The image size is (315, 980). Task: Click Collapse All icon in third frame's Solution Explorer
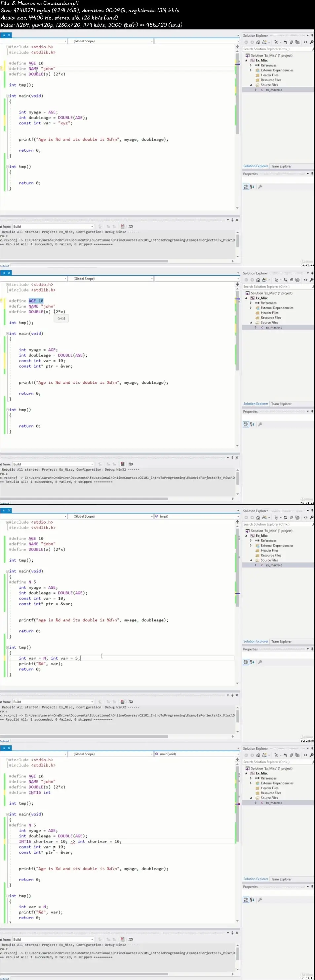point(292,517)
